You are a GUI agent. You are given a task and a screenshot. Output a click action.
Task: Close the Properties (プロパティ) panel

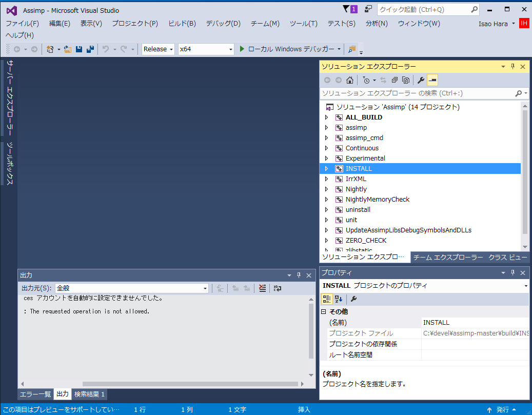tap(523, 272)
